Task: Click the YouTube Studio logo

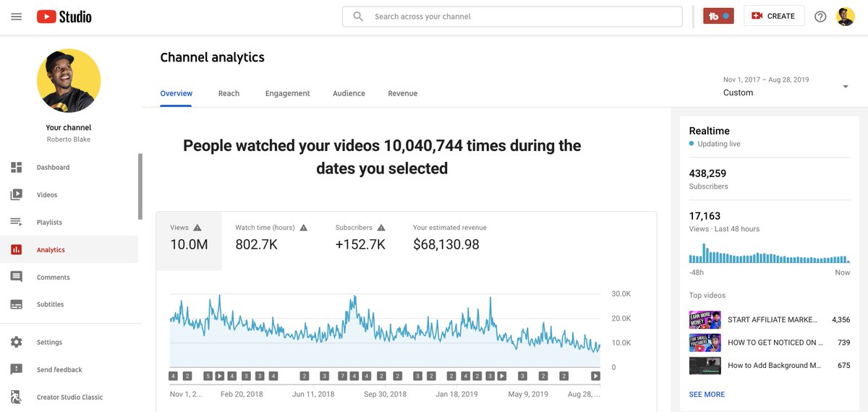Action: tap(64, 16)
